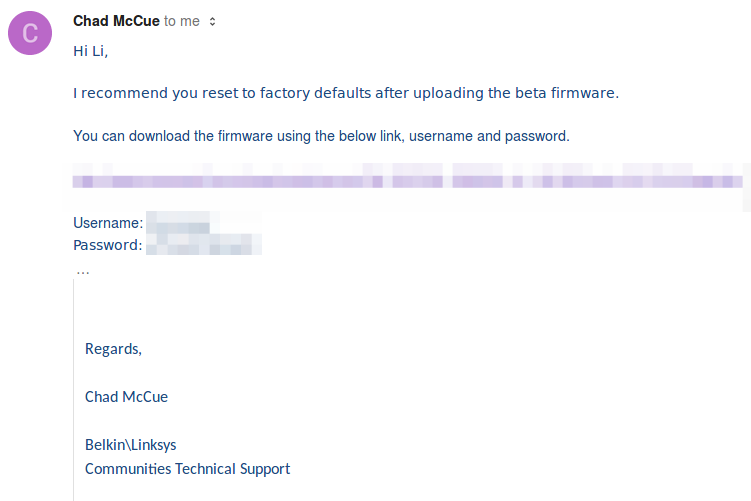Click the factory defaults recommendation sentence

point(346,93)
